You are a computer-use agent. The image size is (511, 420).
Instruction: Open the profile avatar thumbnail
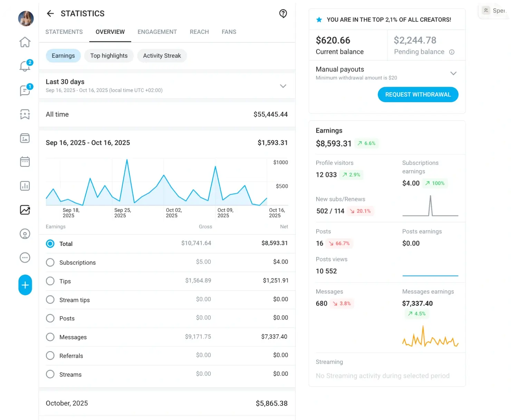26,18
